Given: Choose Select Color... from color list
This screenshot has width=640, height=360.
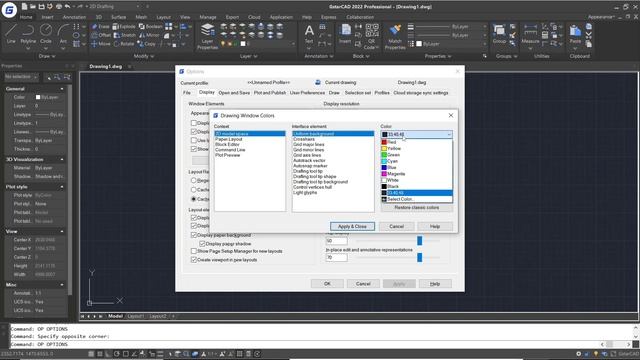Looking at the screenshot, I should pos(417,199).
